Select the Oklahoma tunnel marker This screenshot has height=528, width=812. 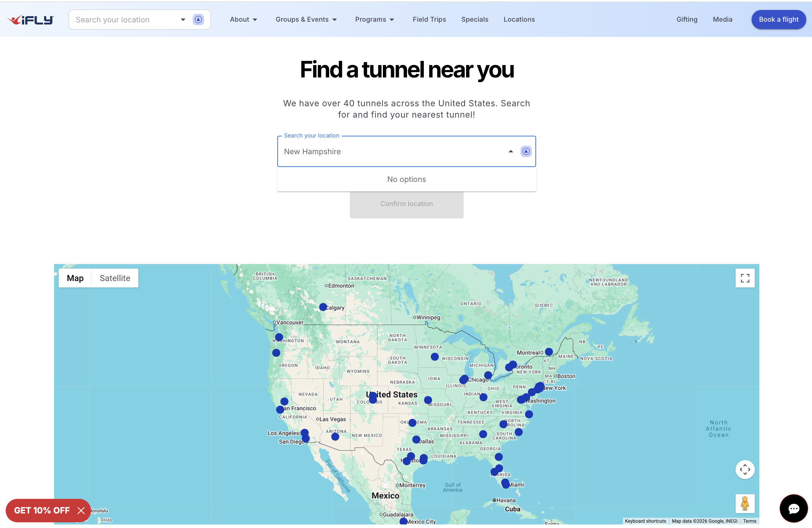pyautogui.click(x=412, y=423)
